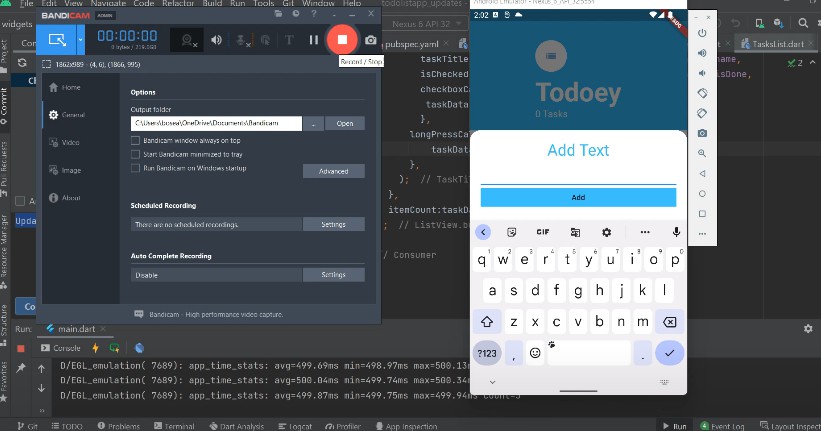Click emulator take screenshot camera icon
The width and height of the screenshot is (821, 431).
tap(702, 134)
